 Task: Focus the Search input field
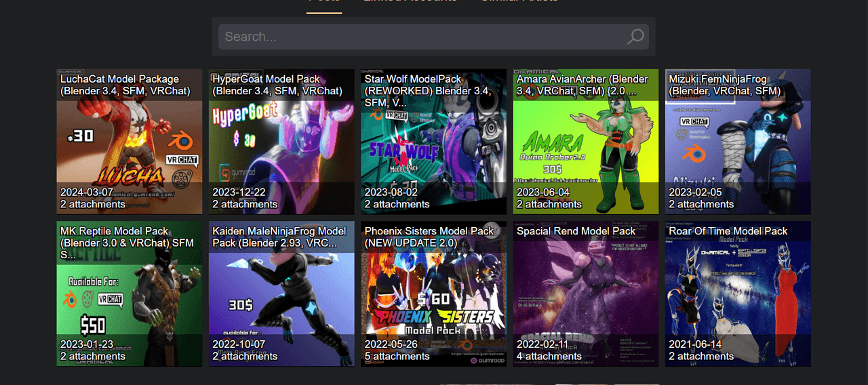pyautogui.click(x=433, y=37)
